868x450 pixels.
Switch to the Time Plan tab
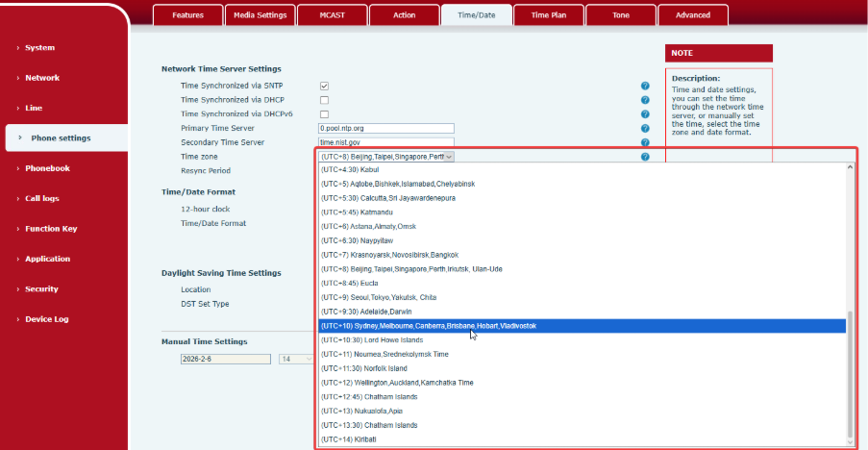(x=548, y=15)
